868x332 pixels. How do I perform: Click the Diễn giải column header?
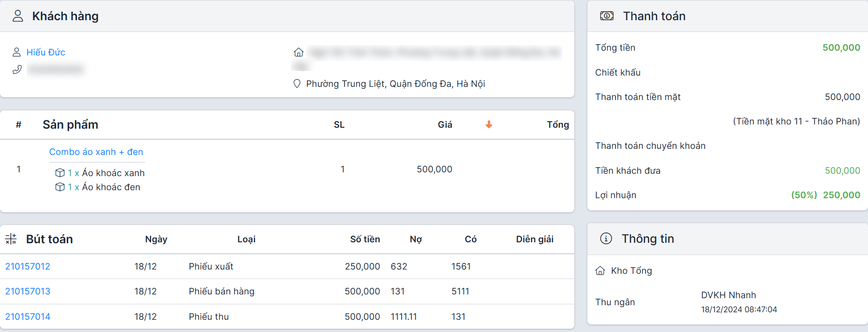tap(535, 239)
